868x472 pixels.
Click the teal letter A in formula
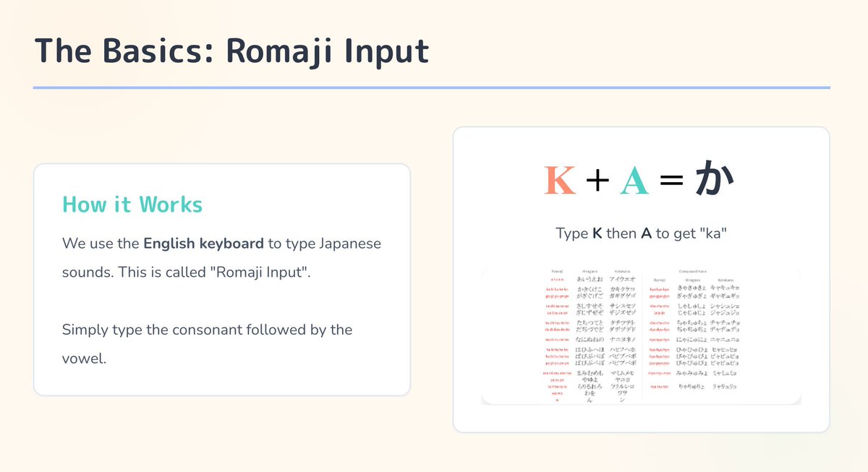(634, 181)
